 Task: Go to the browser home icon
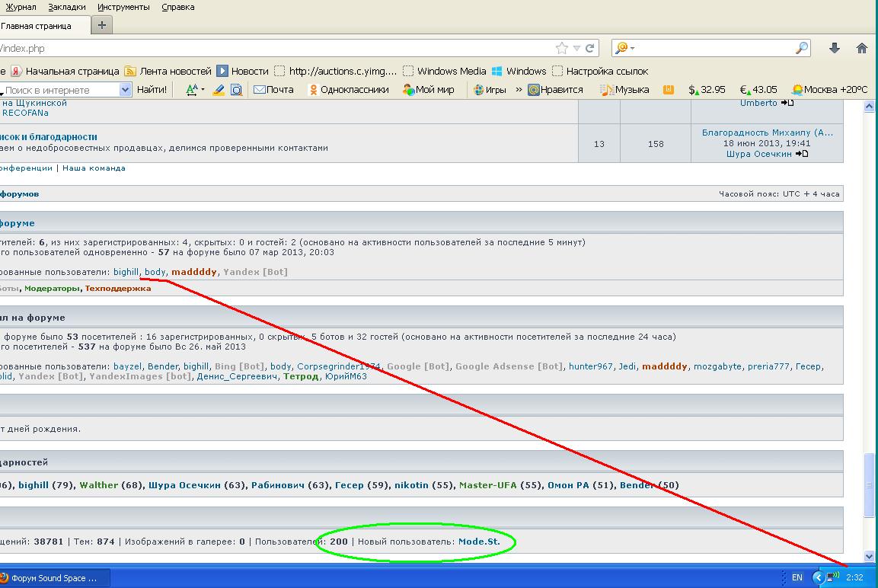pos(862,48)
